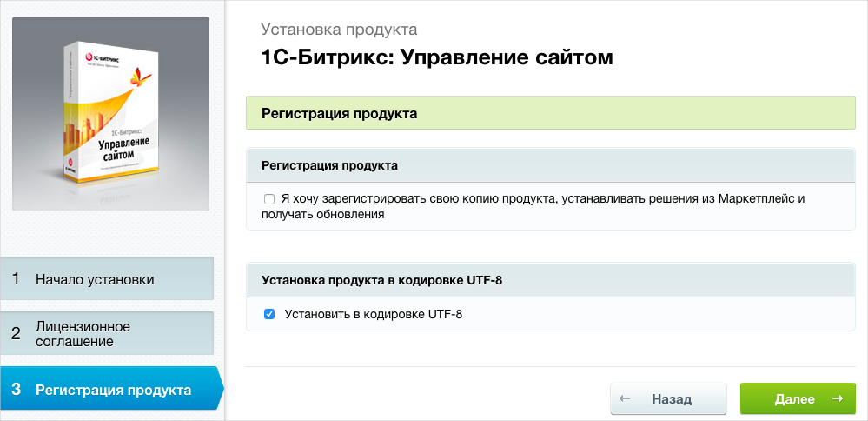Screen dimensions: 868x421
Task: Enable the product registration checkbox
Action: point(269,199)
